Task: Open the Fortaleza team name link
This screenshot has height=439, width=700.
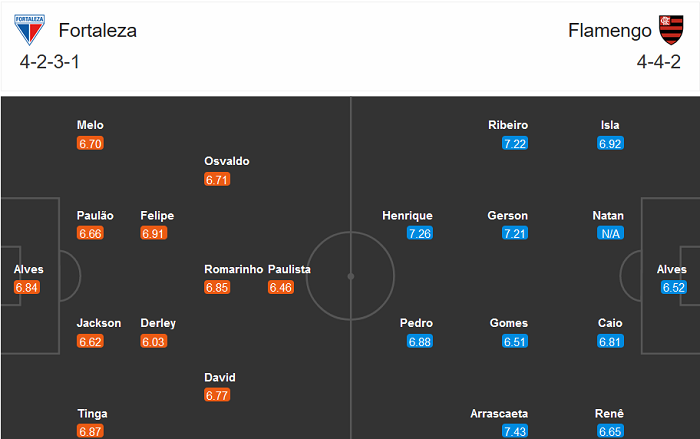Action: pos(98,31)
